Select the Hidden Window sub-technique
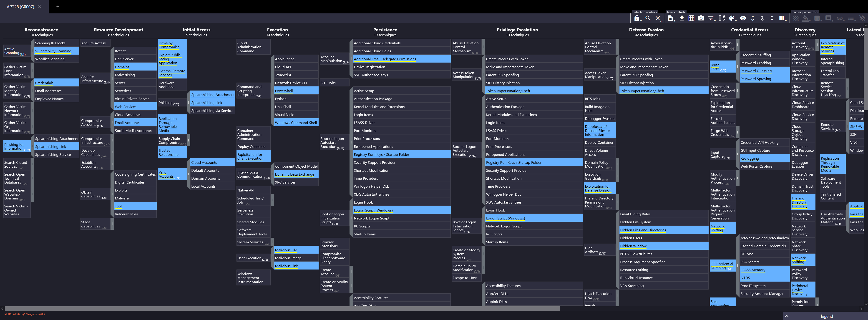The image size is (868, 320). click(x=664, y=246)
